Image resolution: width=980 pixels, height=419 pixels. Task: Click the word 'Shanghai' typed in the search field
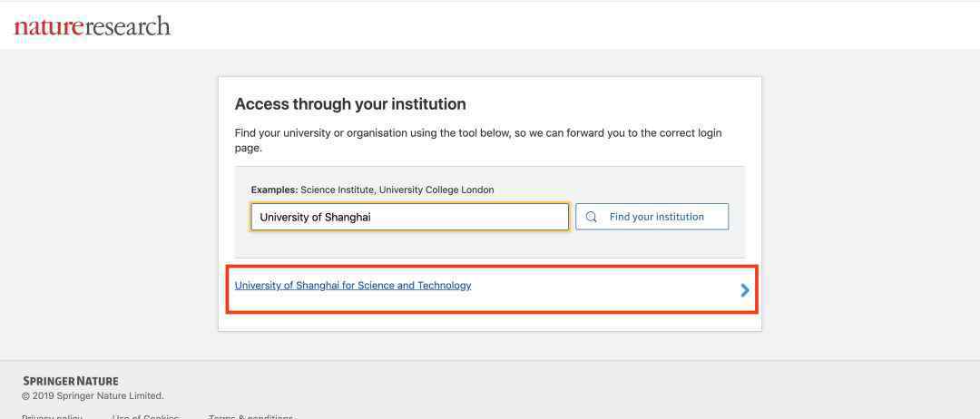tap(348, 218)
